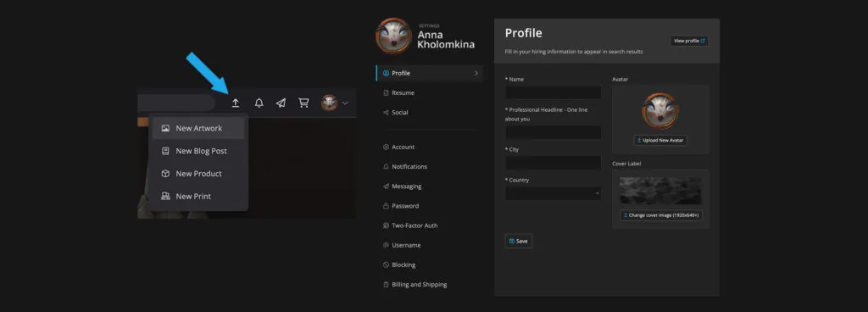Expand the account chevron next to avatar
The width and height of the screenshot is (868, 312).
click(346, 103)
